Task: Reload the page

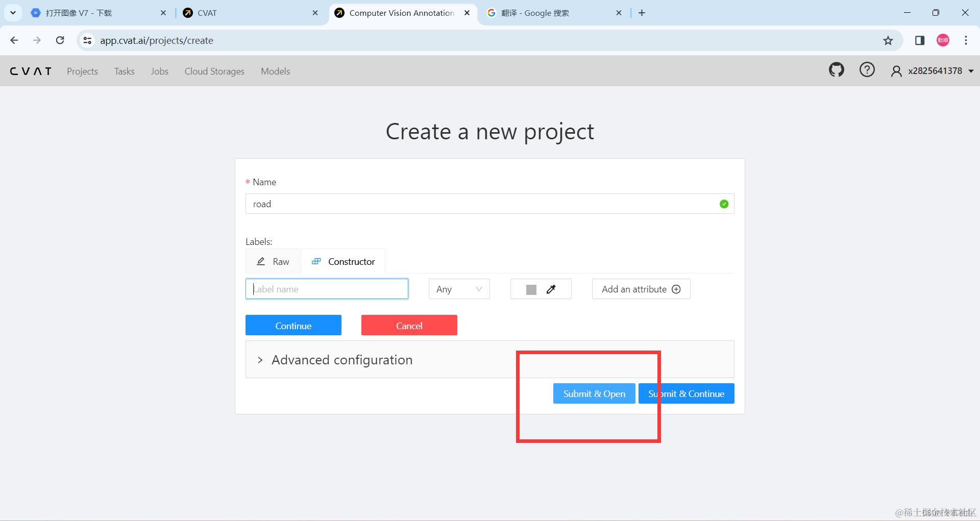Action: 60,40
